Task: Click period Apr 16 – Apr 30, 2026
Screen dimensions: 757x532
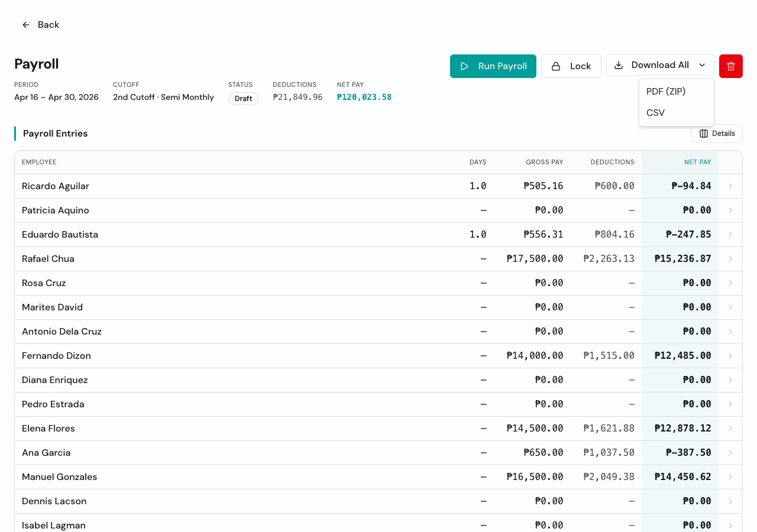Action: pyautogui.click(x=56, y=98)
